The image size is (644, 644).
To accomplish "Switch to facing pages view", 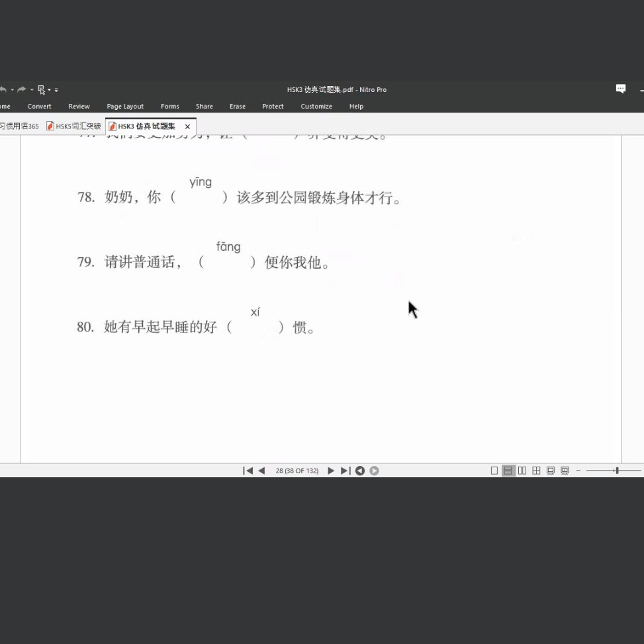I will (x=522, y=471).
